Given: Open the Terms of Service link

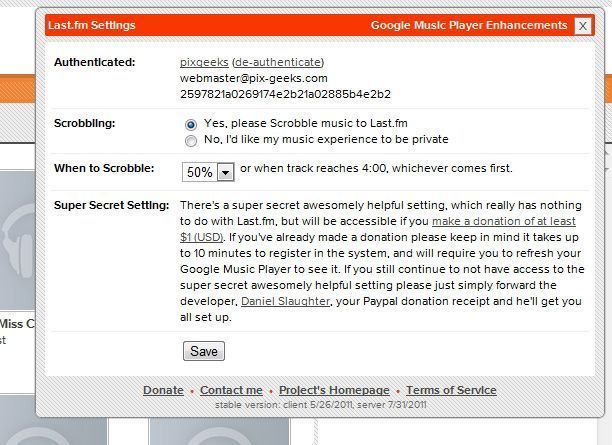Looking at the screenshot, I should pyautogui.click(x=451, y=390).
